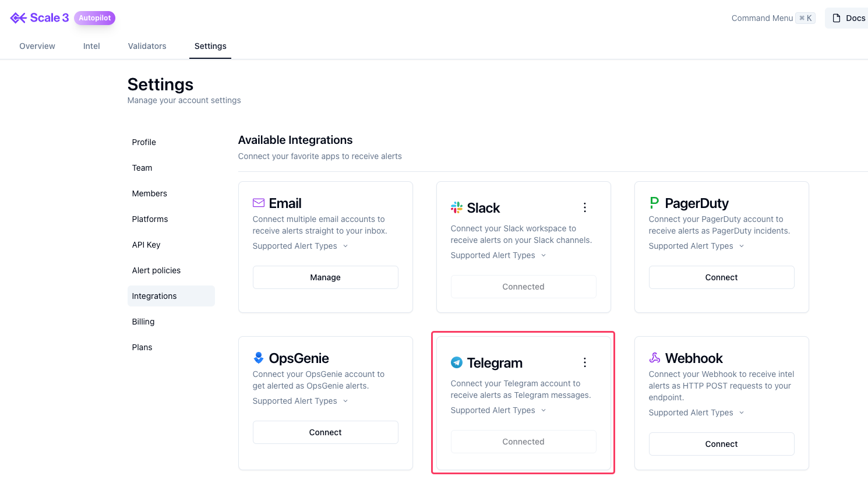Click the Webhook card title
Image resolution: width=868 pixels, height=490 pixels.
[694, 358]
